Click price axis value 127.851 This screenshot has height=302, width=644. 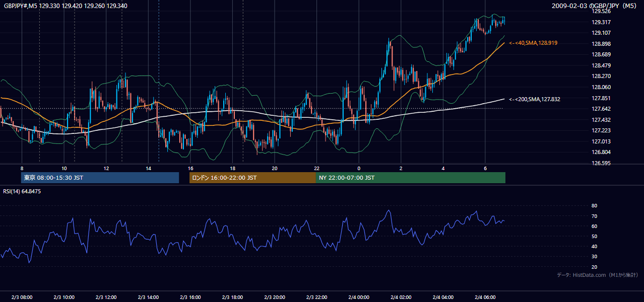(x=601, y=98)
